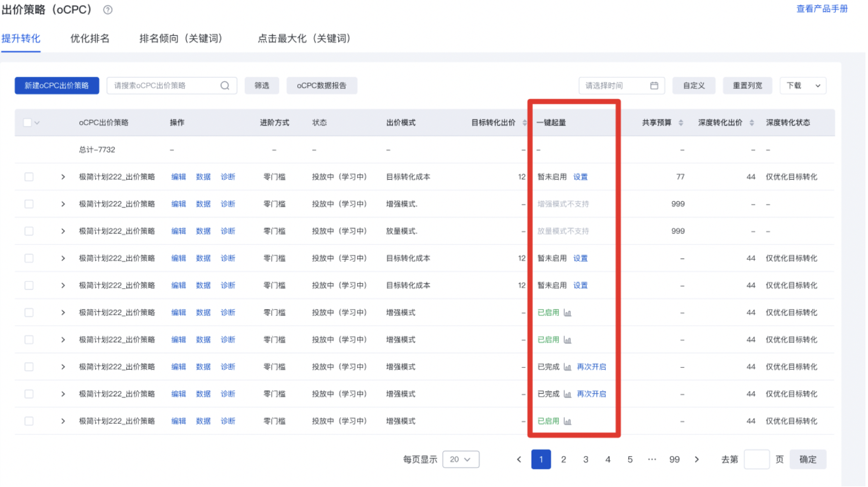Sort by the 共享预算 column sort icon
The image size is (868, 487).
681,123
